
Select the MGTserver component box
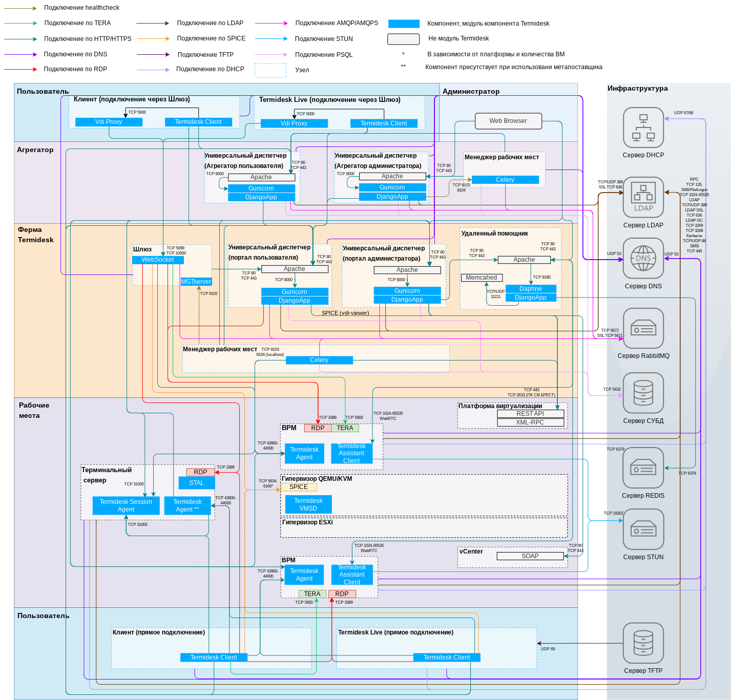pyautogui.click(x=196, y=282)
